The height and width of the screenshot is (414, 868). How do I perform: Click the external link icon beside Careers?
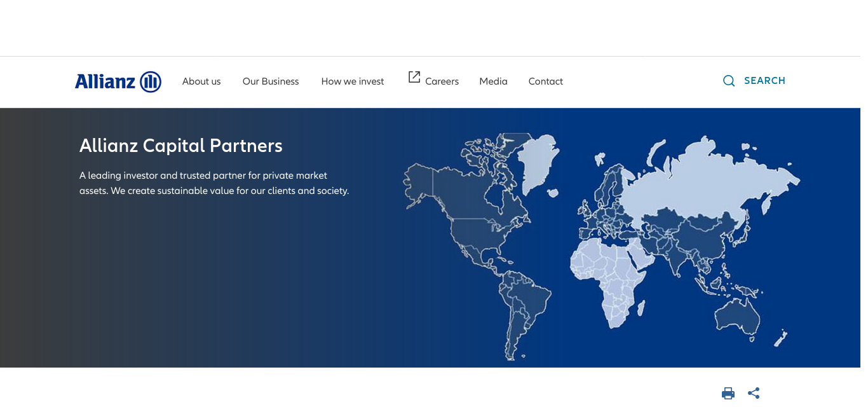414,77
